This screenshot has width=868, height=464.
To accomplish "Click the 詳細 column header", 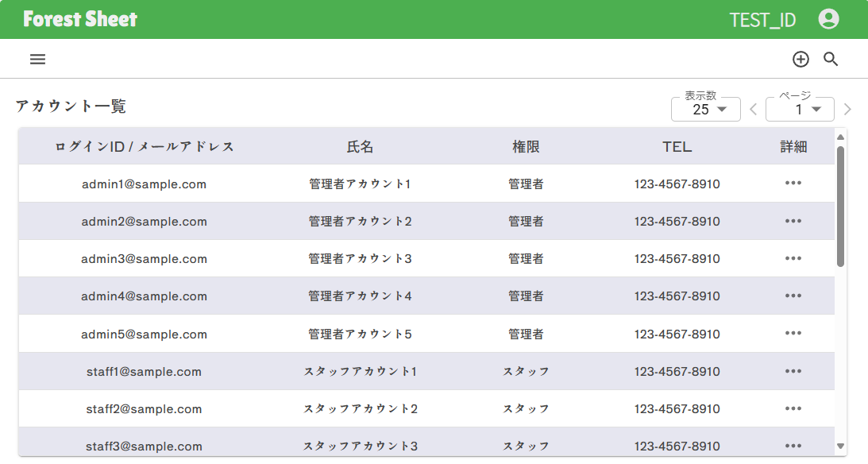I will (793, 147).
